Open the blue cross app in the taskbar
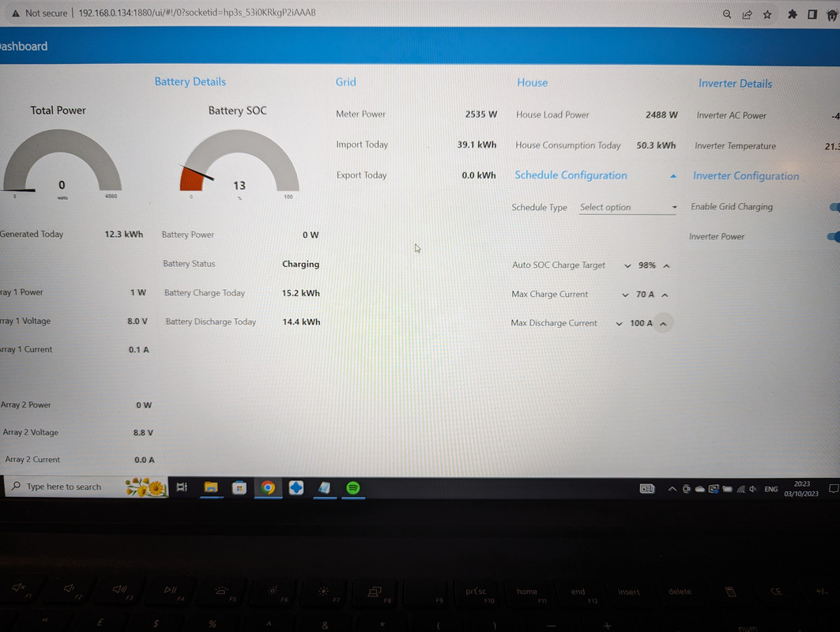The image size is (840, 632). 296,487
